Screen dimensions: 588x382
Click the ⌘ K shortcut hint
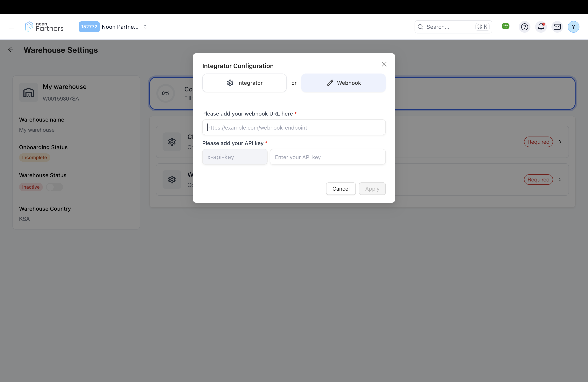[482, 27]
